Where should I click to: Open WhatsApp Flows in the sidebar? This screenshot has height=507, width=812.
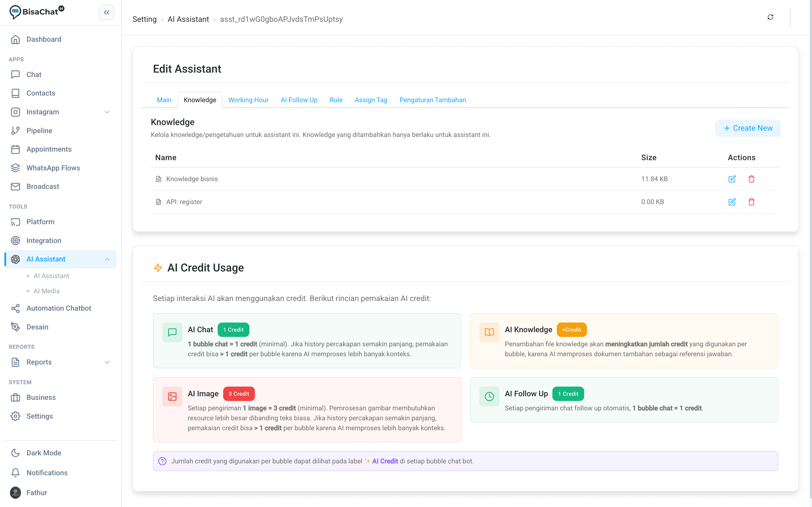(x=60, y=168)
